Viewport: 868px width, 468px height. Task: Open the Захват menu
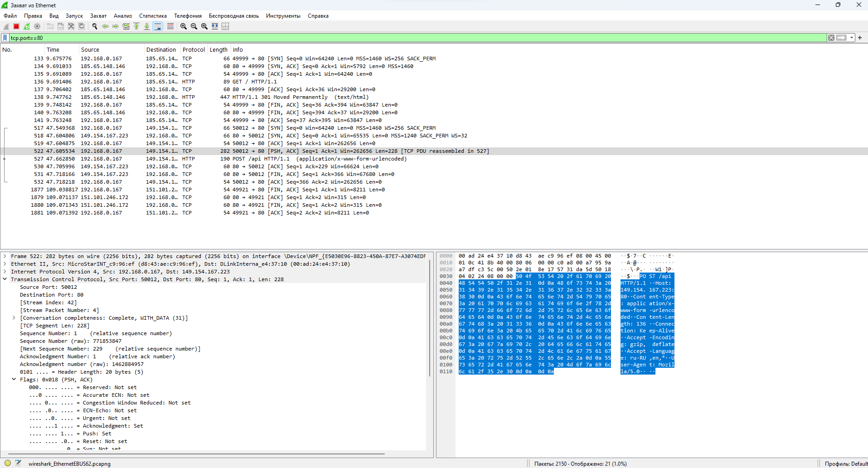tap(98, 16)
